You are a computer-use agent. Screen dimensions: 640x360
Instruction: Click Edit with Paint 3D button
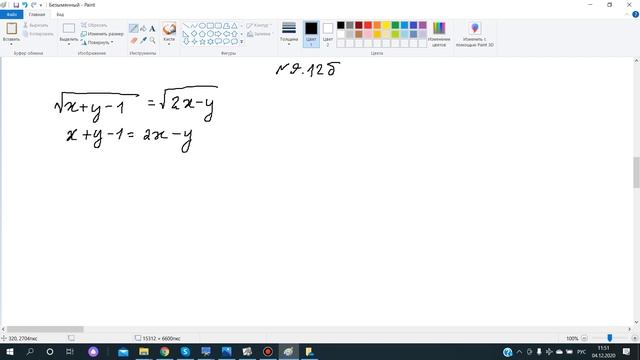[x=475, y=34]
